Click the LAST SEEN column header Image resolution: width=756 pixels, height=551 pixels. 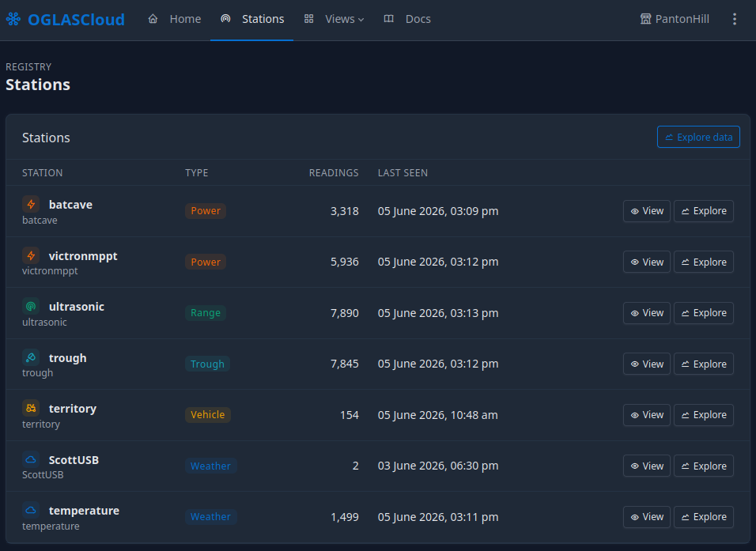(403, 172)
